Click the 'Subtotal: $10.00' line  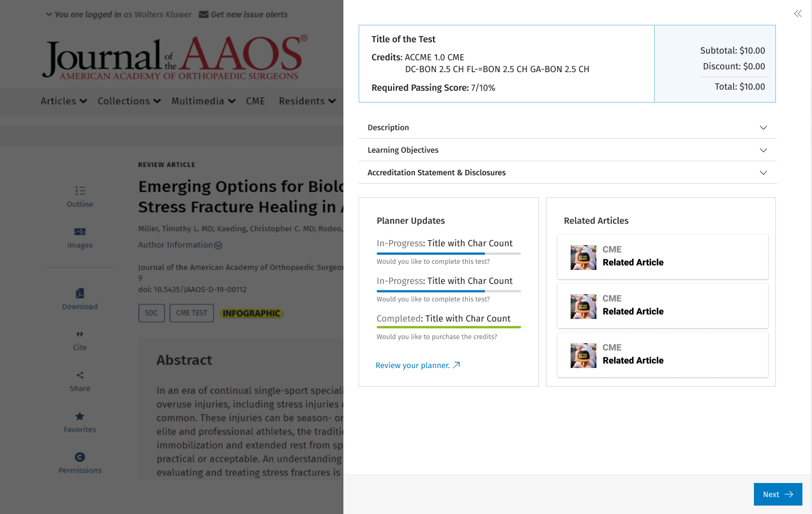point(732,51)
